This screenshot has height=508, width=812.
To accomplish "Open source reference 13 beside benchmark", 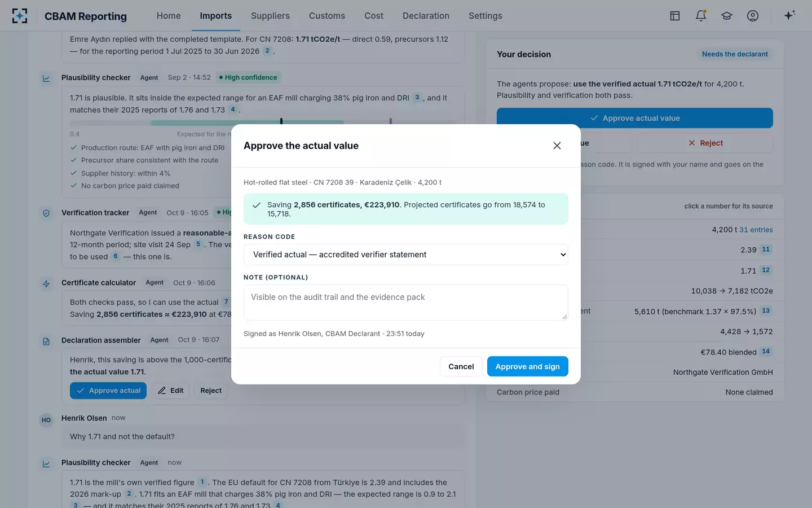I will click(x=766, y=311).
